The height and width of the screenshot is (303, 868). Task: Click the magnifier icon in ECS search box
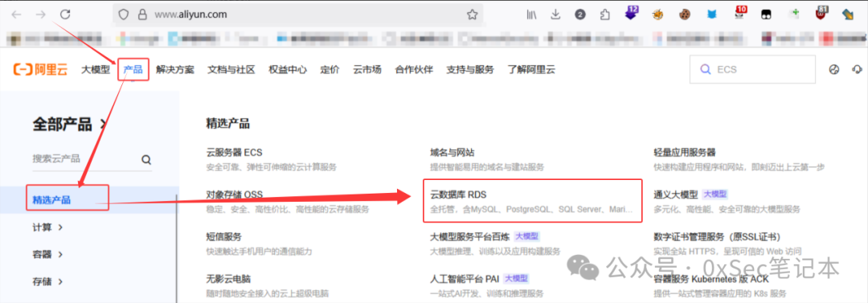click(x=705, y=70)
